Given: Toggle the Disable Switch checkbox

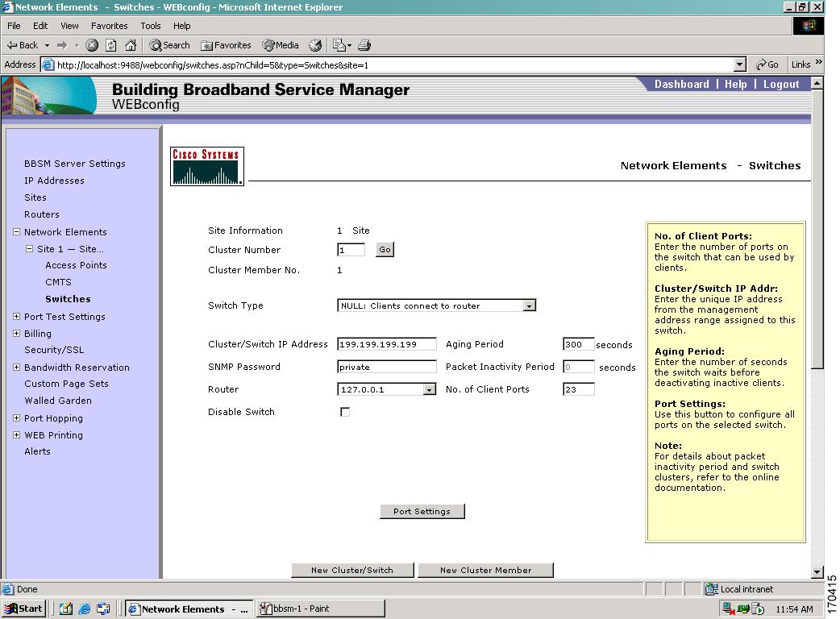Looking at the screenshot, I should [345, 412].
